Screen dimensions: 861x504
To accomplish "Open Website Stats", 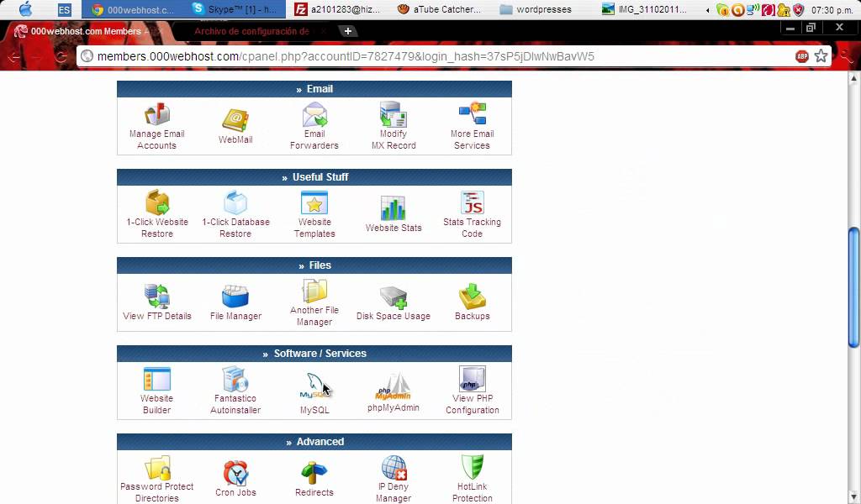I will click(x=394, y=215).
